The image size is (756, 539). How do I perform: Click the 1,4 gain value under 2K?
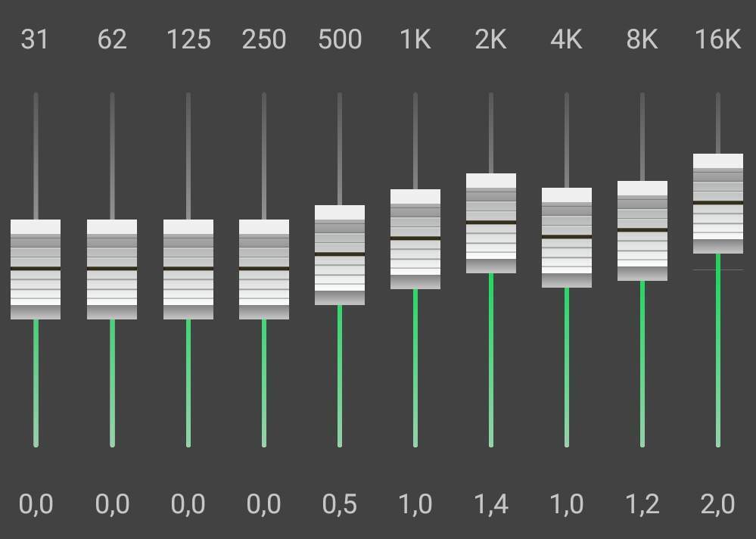pos(491,504)
